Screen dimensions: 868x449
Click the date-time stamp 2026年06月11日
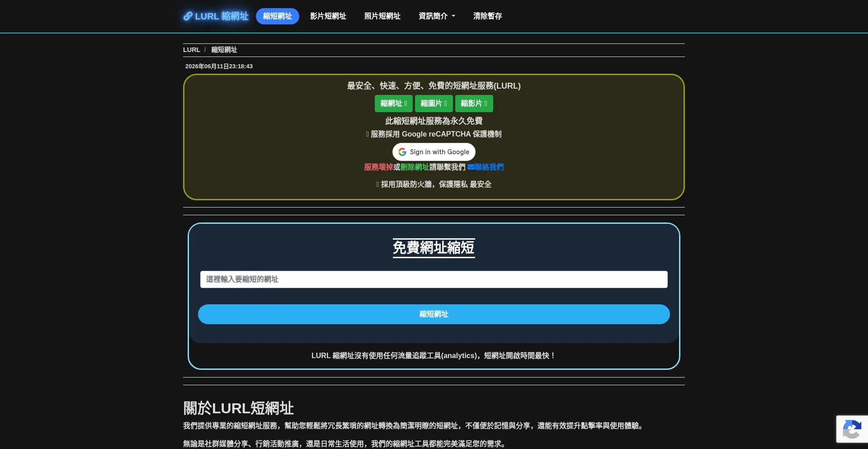pyautogui.click(x=219, y=66)
